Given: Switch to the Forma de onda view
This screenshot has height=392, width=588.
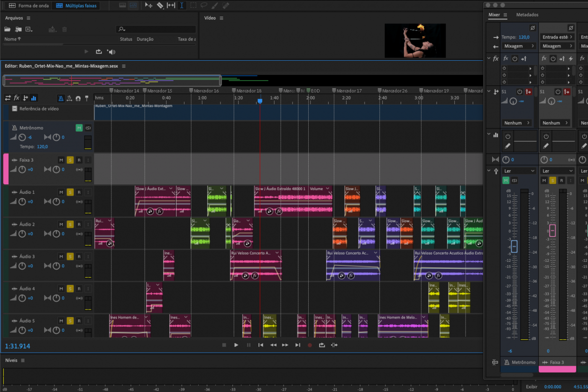Looking at the screenshot, I should click(x=28, y=6).
